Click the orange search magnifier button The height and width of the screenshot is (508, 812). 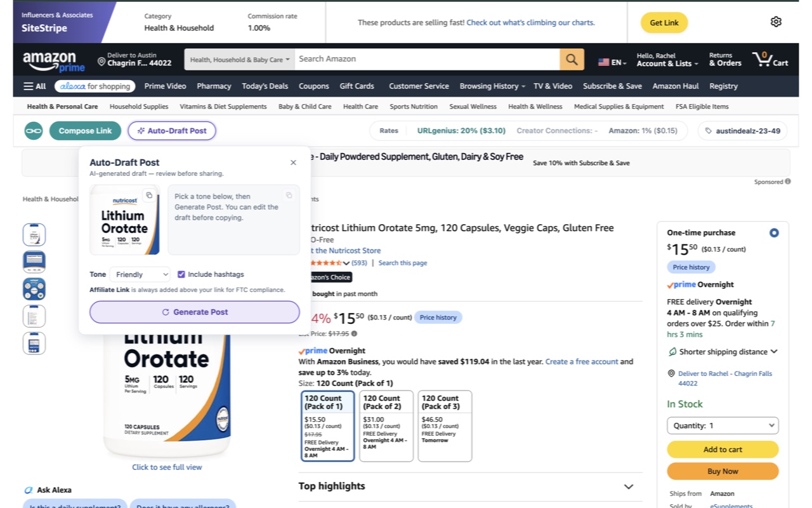point(572,59)
